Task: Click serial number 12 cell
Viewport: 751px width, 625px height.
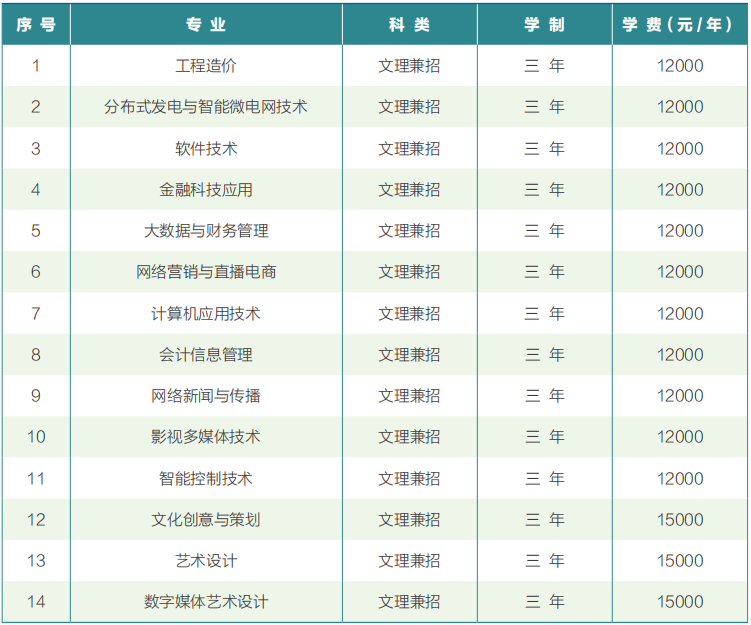Action: tap(36, 520)
